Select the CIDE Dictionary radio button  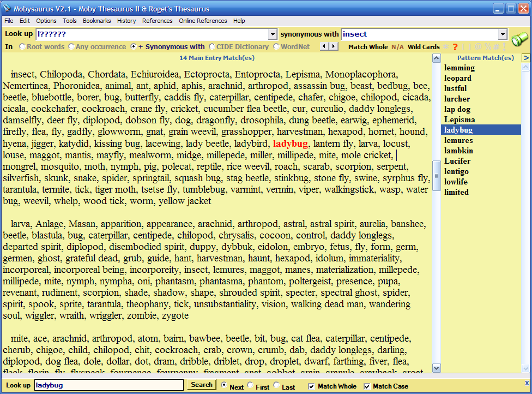[211, 46]
